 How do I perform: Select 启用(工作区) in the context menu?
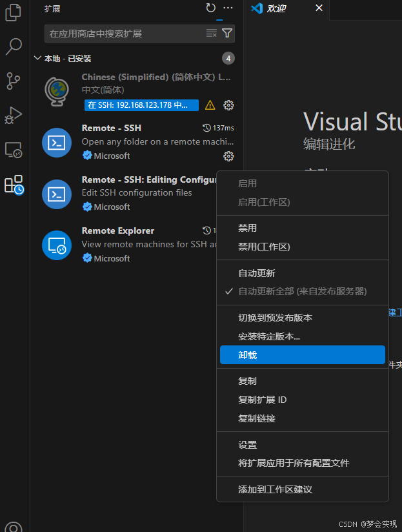[303, 202]
